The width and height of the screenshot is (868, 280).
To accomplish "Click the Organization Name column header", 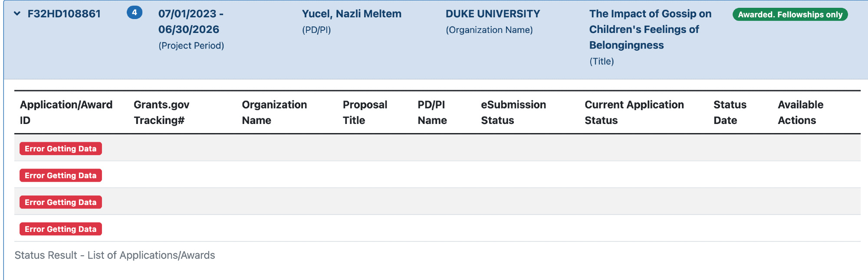I will [x=274, y=112].
